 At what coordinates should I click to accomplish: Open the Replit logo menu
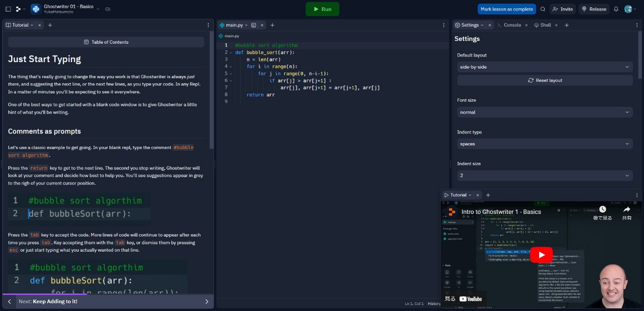[x=20, y=9]
